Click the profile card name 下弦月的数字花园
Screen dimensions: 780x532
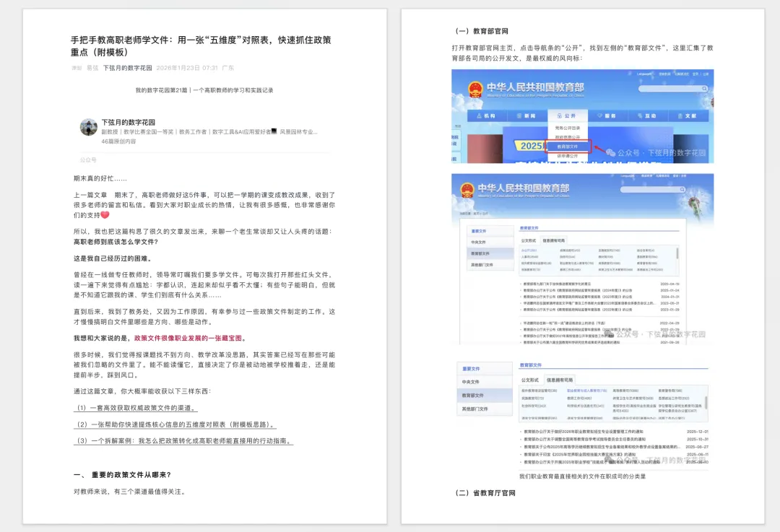[x=129, y=122]
